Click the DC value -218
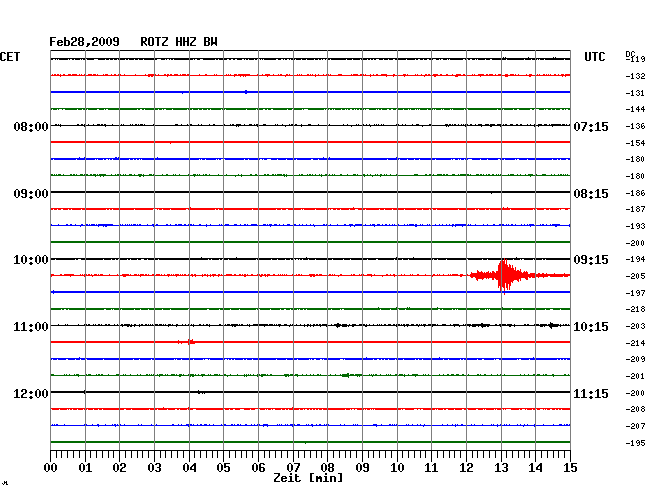Screen dimensions: 650x494 click(635, 309)
